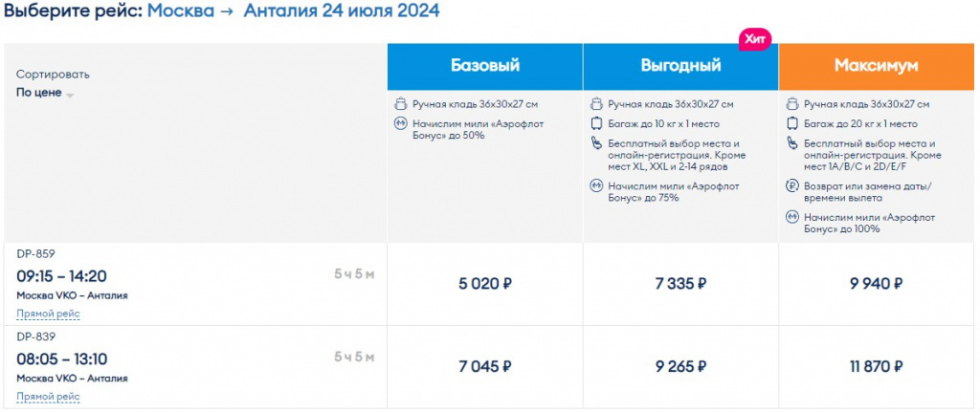Click baggage 10 kg suitcase icon in Выгодный
The image size is (980, 412).
pyautogui.click(x=596, y=123)
